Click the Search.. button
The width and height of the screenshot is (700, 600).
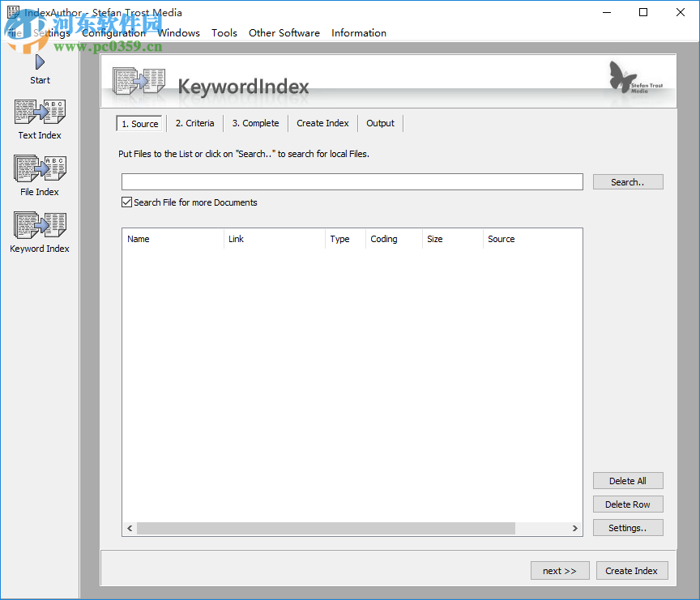tap(628, 181)
